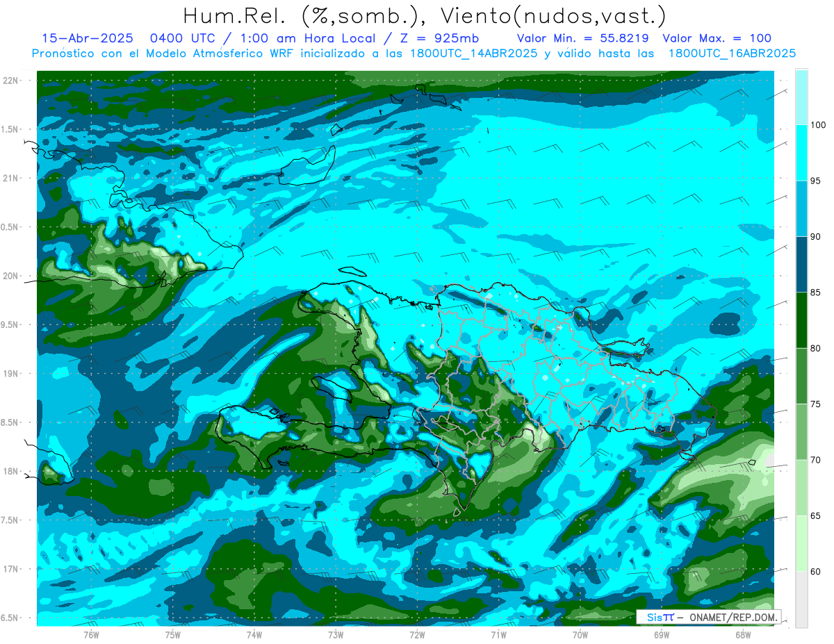The width and height of the screenshot is (834, 644).
Task: Select the 80–85 dark green colorbar segment
Action: tap(801, 320)
